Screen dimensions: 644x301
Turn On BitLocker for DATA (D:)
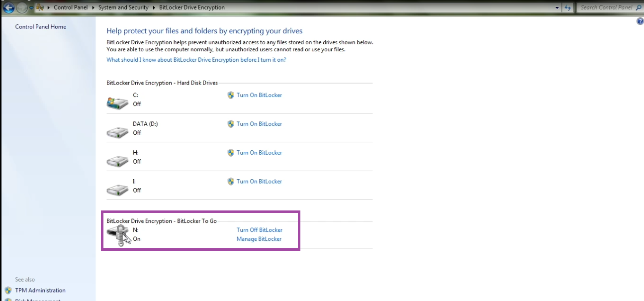(259, 124)
